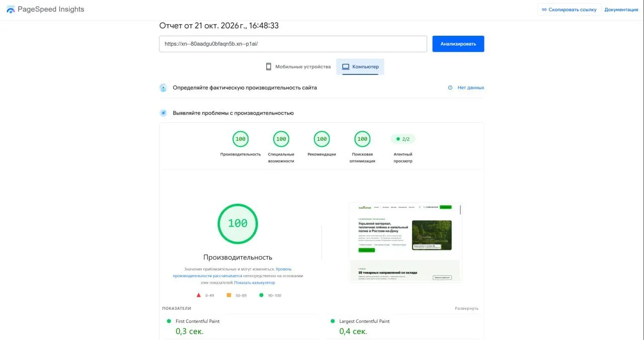Click the diagnose performance section icon
This screenshot has height=340, width=644.
(x=163, y=113)
